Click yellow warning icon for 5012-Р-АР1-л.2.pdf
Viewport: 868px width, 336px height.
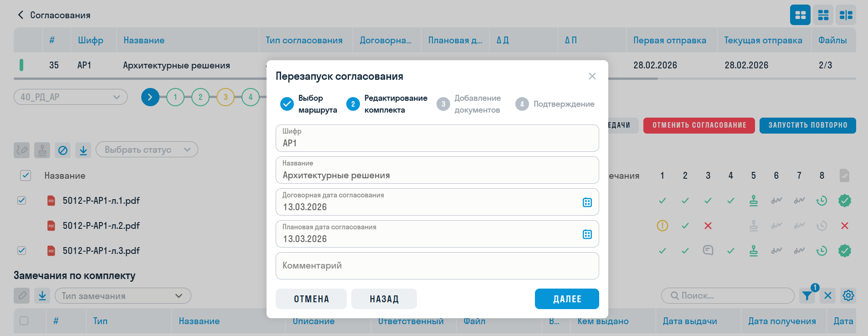(662, 226)
